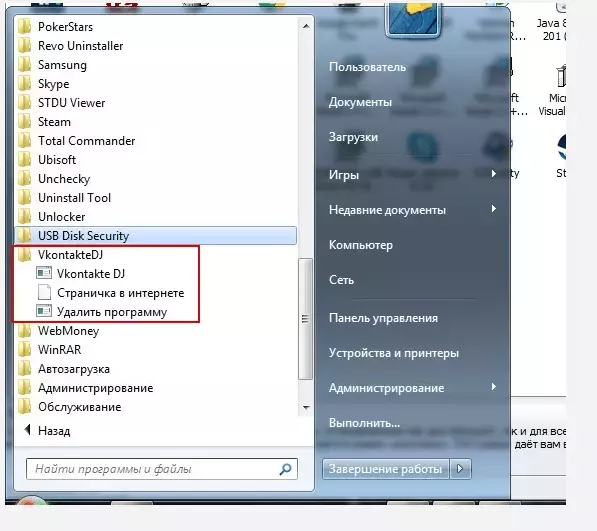Click the magnifier search icon
The image size is (597, 531).
pos(285,469)
